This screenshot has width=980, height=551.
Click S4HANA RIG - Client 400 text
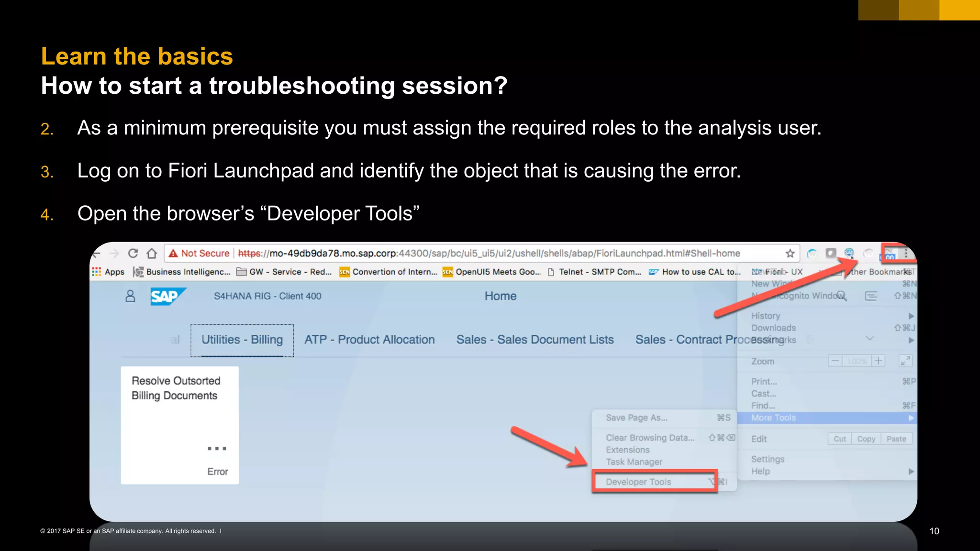tap(267, 296)
